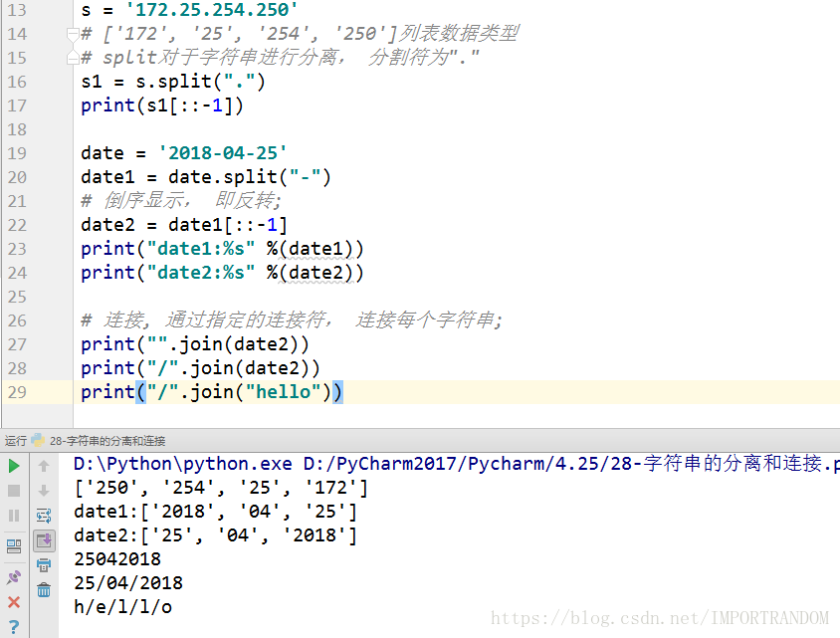Image resolution: width=840 pixels, height=638 pixels.
Task: Click the Restore Layout icon
Action: pos(14,545)
